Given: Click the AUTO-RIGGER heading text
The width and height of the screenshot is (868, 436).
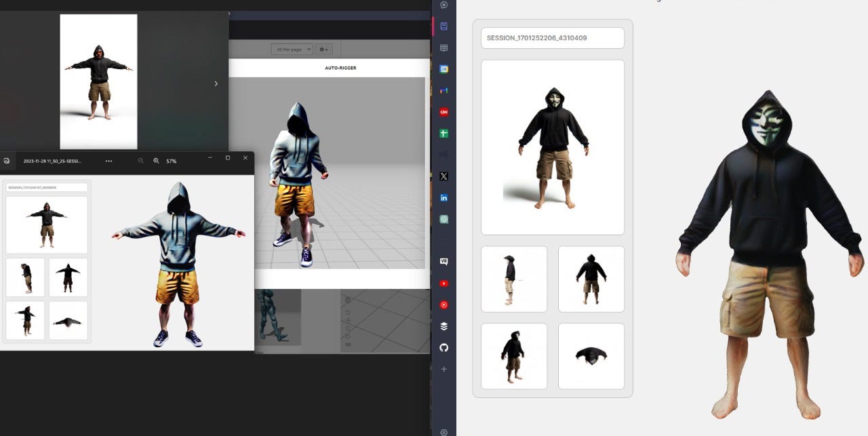Looking at the screenshot, I should 340,68.
